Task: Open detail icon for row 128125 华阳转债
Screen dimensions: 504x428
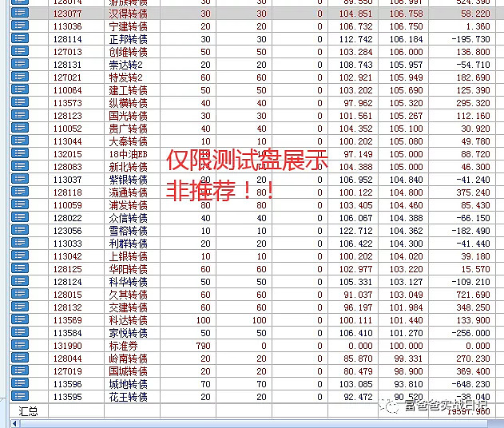Action: coord(20,268)
